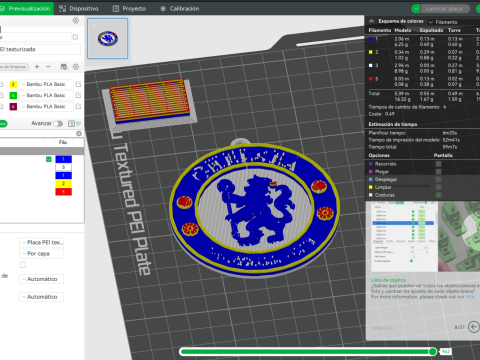This screenshot has width=480, height=360.
Task: Select the plate 1 thumbnail
Action: pos(107,39)
